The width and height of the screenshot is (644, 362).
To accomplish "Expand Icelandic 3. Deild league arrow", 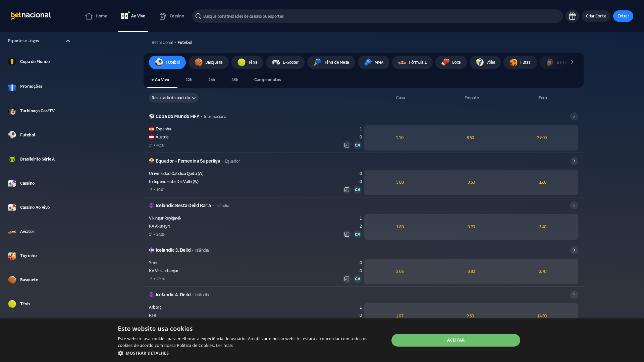I will point(574,250).
